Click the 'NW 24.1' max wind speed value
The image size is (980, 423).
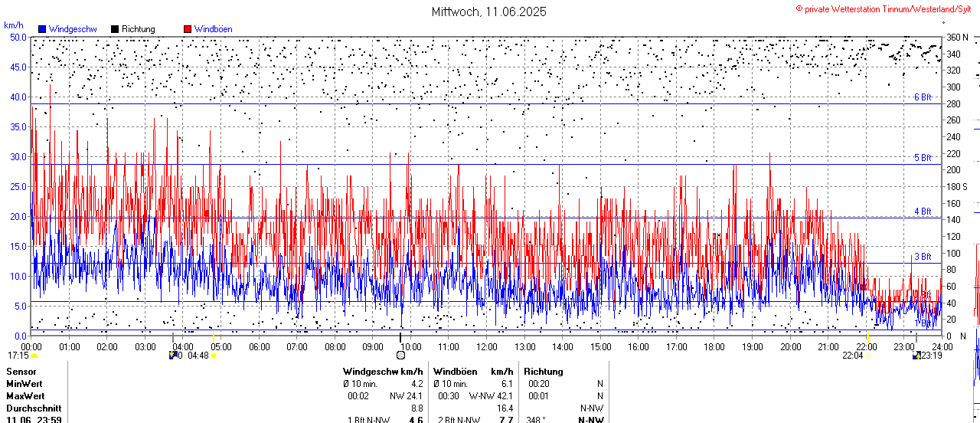tap(407, 396)
